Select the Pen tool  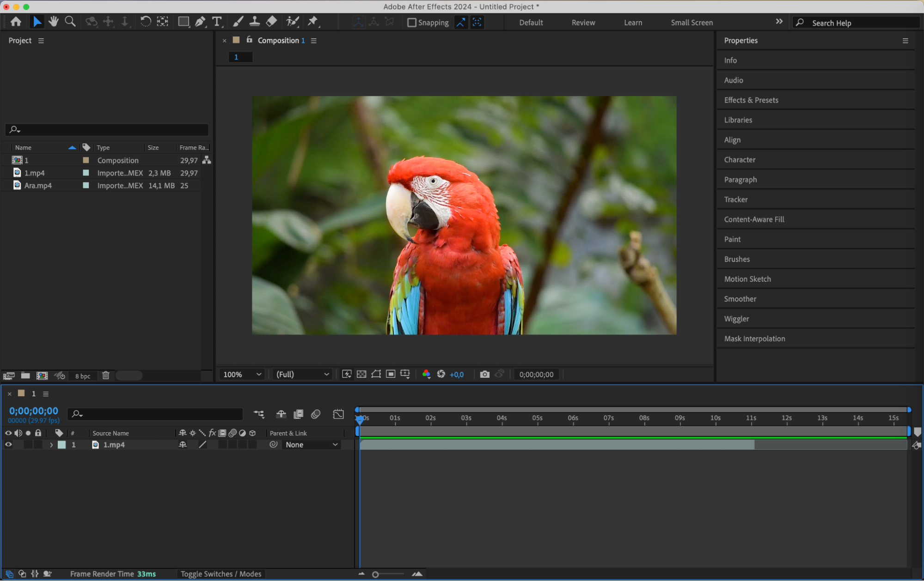[200, 22]
